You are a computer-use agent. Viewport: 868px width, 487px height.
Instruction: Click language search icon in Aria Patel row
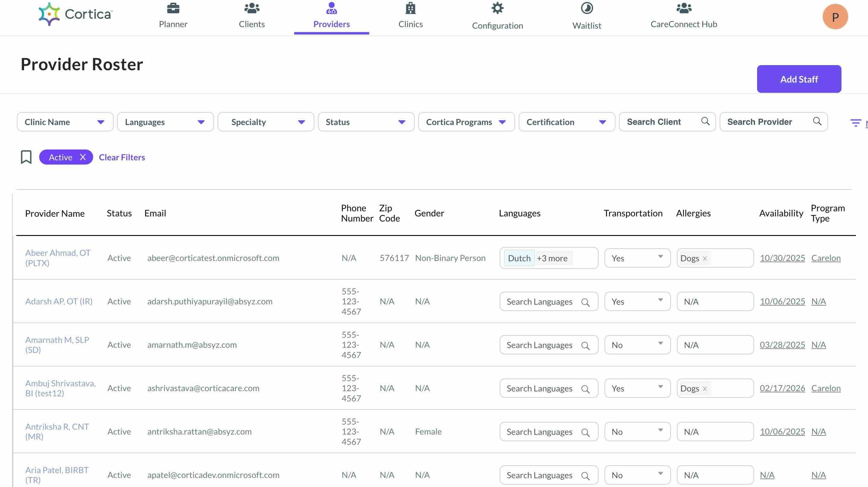[586, 476]
